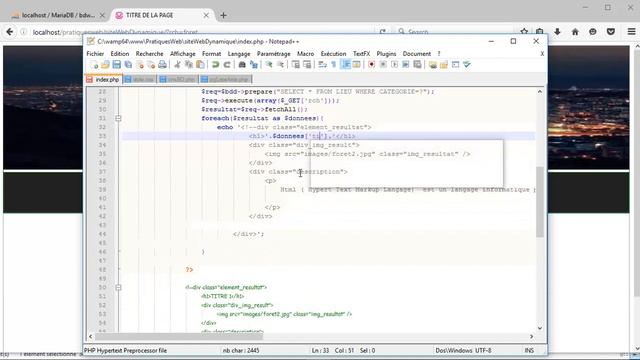Click the Notepad++ vertical scrollbar thumb
640x360 pixels.
540,202
